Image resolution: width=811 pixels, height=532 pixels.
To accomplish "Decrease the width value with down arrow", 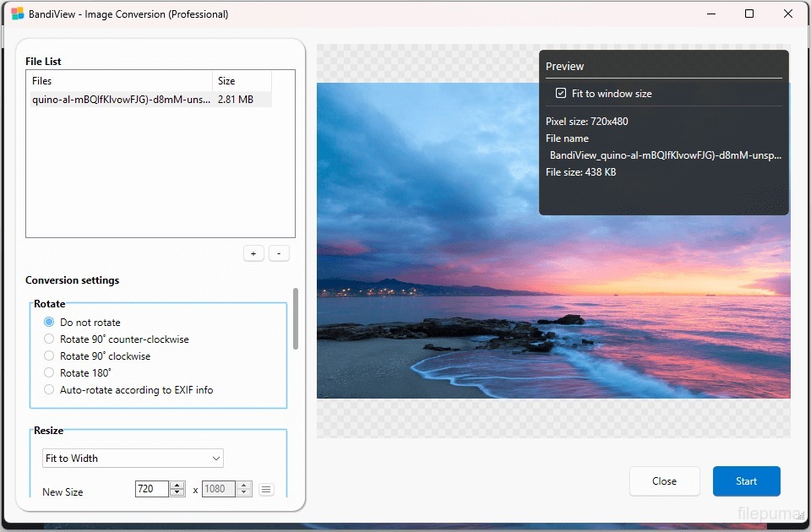I will coord(177,493).
